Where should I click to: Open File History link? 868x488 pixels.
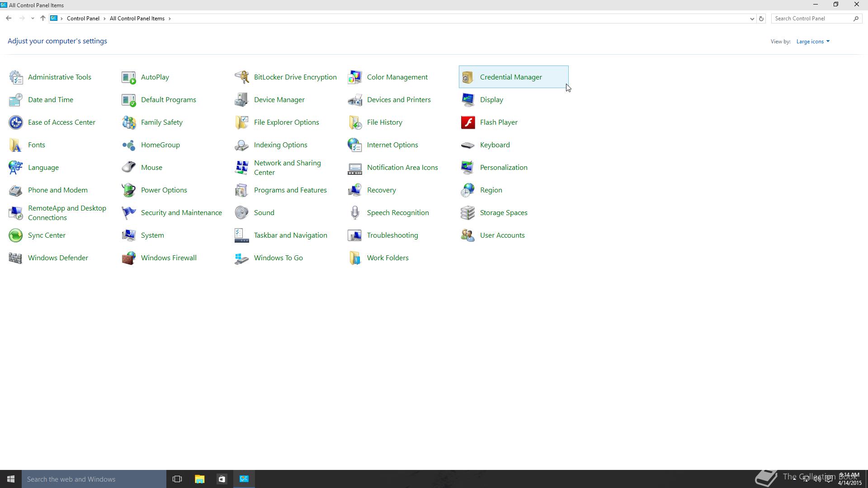[x=384, y=122]
